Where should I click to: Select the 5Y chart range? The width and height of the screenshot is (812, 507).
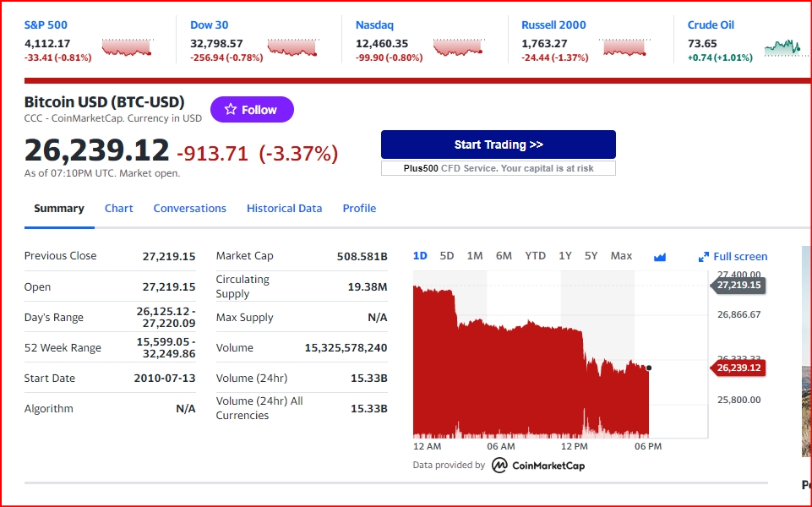click(x=591, y=256)
